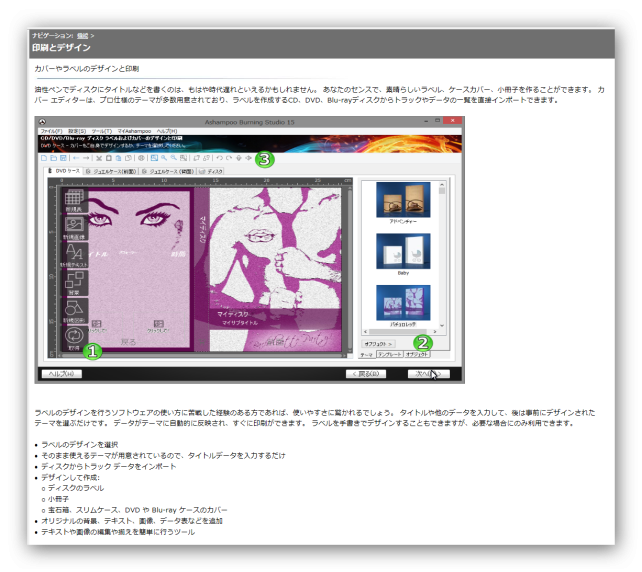Click theme list horizontal scroll left arrow
Screen dimensions: 642x572
tap(365, 332)
